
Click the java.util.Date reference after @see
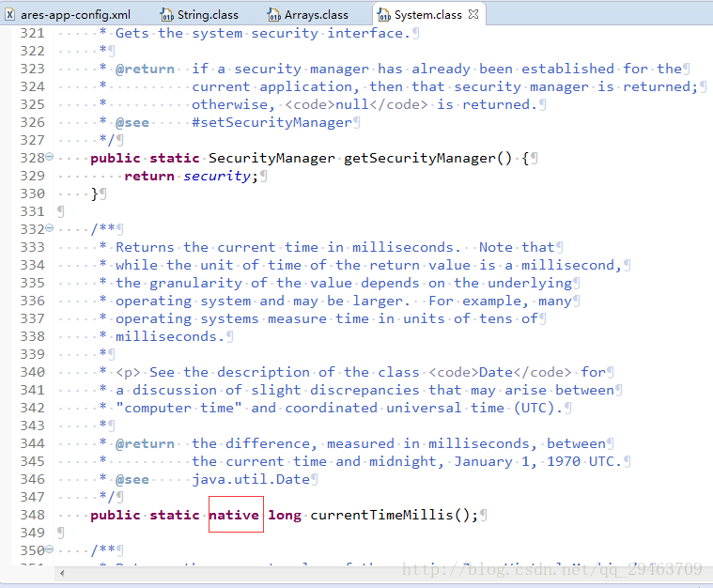pyautogui.click(x=251, y=479)
